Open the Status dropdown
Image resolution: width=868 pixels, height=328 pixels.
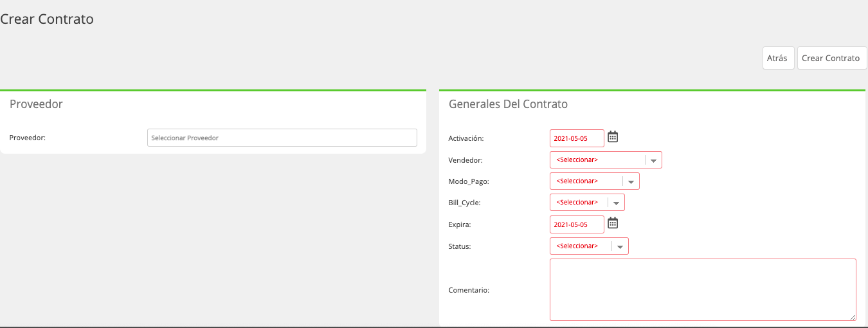(589, 246)
